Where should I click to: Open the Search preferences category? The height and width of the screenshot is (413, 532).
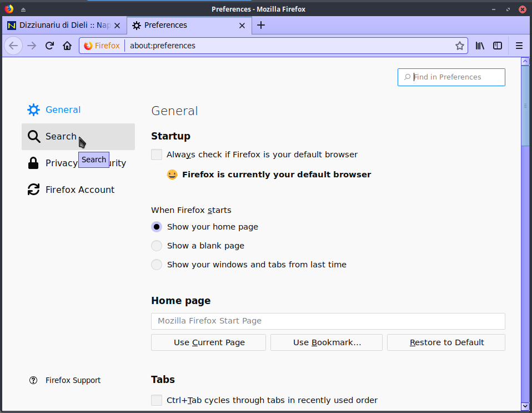tap(78, 137)
